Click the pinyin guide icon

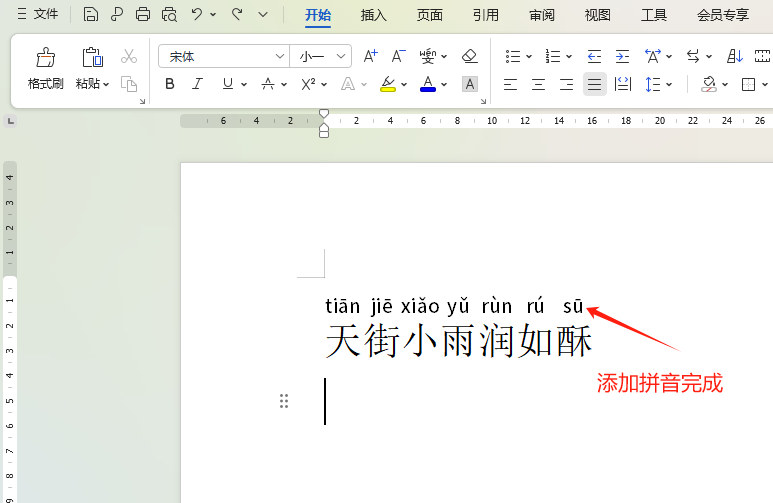(x=427, y=56)
